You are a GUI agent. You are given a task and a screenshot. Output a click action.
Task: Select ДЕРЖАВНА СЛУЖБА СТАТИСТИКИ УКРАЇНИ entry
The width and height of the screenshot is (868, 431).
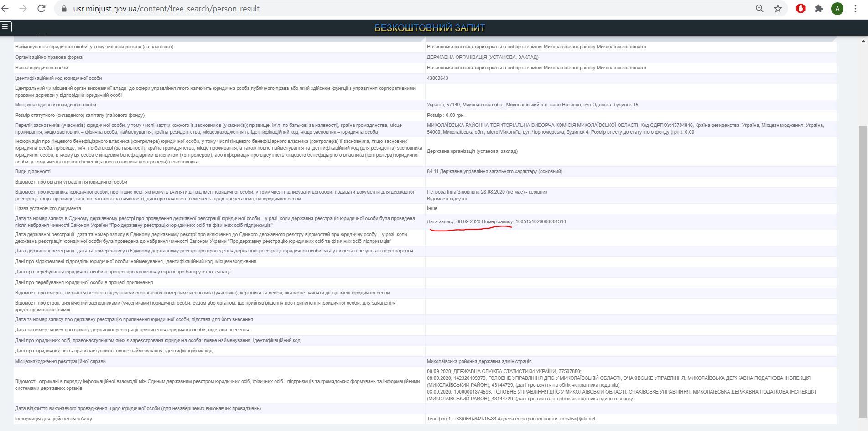[504, 371]
